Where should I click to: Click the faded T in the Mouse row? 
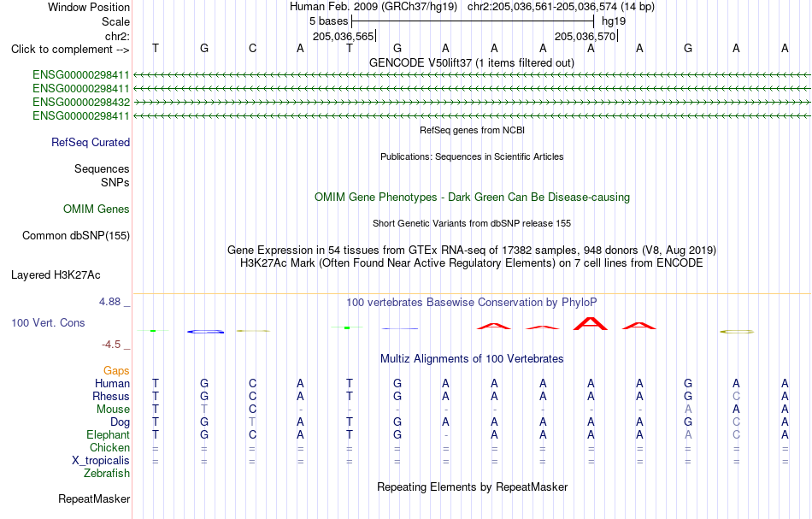(x=204, y=410)
